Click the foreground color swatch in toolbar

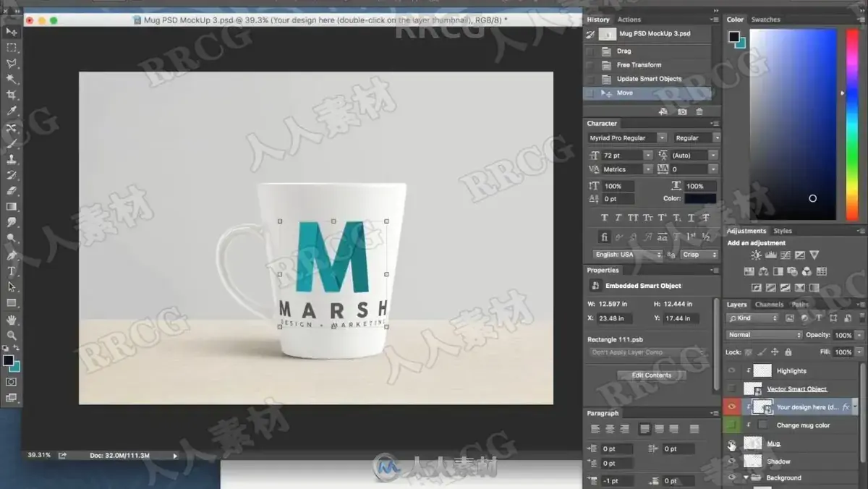(x=9, y=360)
